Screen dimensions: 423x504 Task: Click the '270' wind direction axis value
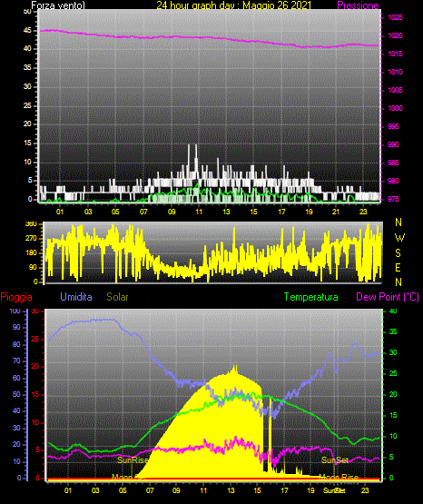[31, 239]
